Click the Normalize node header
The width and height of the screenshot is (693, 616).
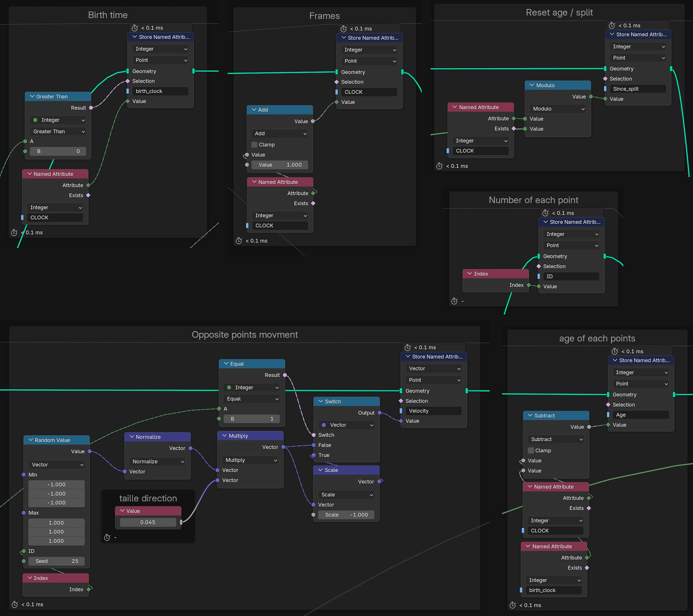click(158, 437)
